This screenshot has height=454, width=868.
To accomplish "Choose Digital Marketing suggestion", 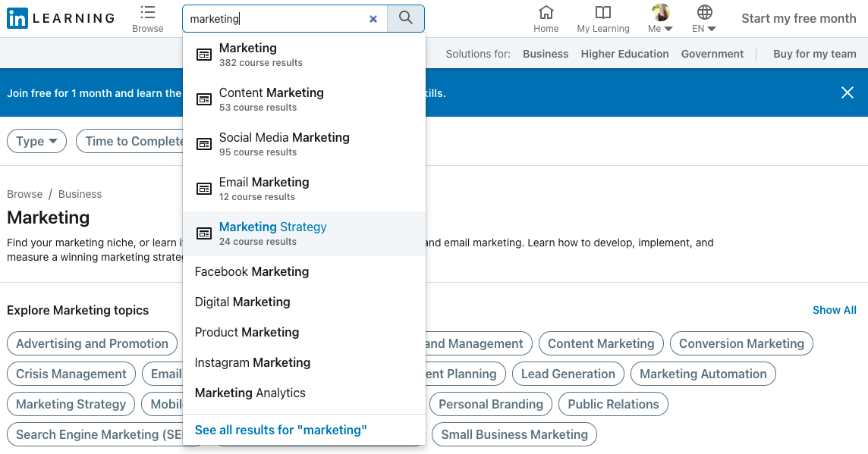I will pyautogui.click(x=304, y=302).
